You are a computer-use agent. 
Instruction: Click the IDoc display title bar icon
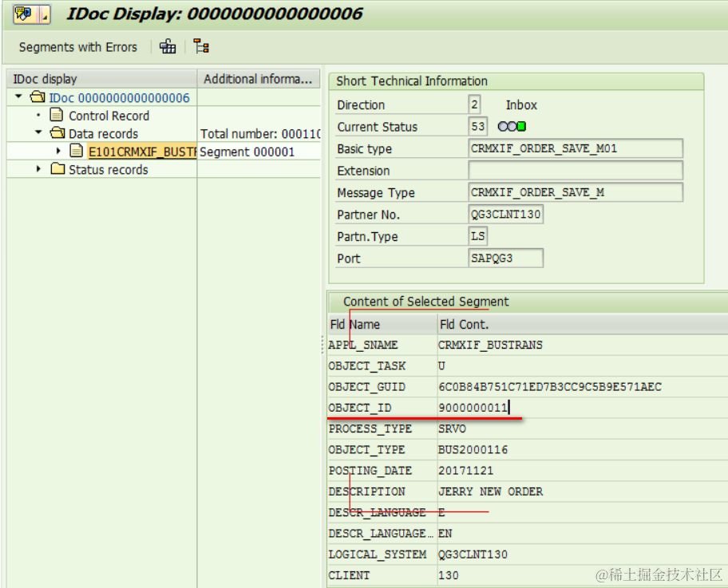coord(32,14)
